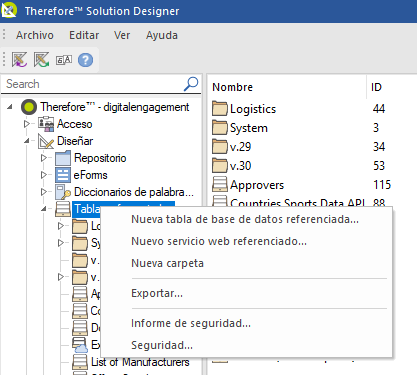Click the Therefore root node green circle icon

pyautogui.click(x=29, y=107)
